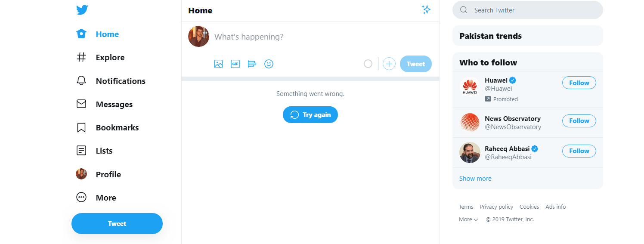The image size is (644, 244).
Task: Add a poll to the tweet
Action: pyautogui.click(x=252, y=64)
